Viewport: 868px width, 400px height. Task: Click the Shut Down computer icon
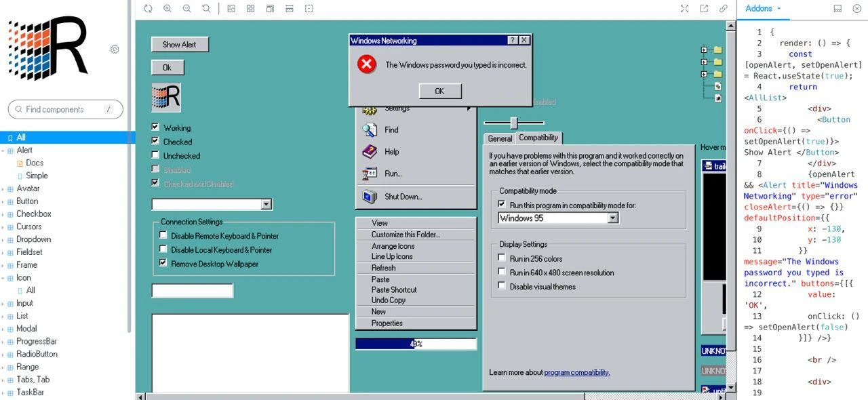[370, 197]
